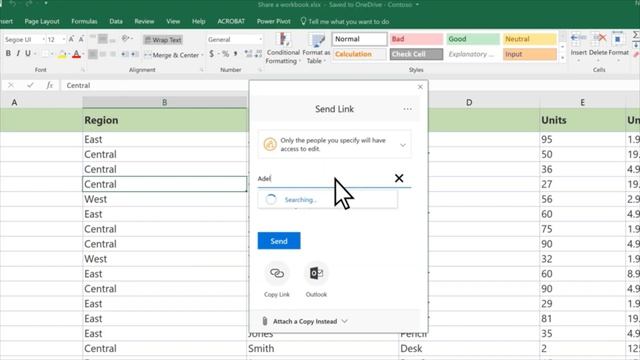This screenshot has height=360, width=640.
Task: Open Format as Table gallery
Action: pyautogui.click(x=316, y=48)
